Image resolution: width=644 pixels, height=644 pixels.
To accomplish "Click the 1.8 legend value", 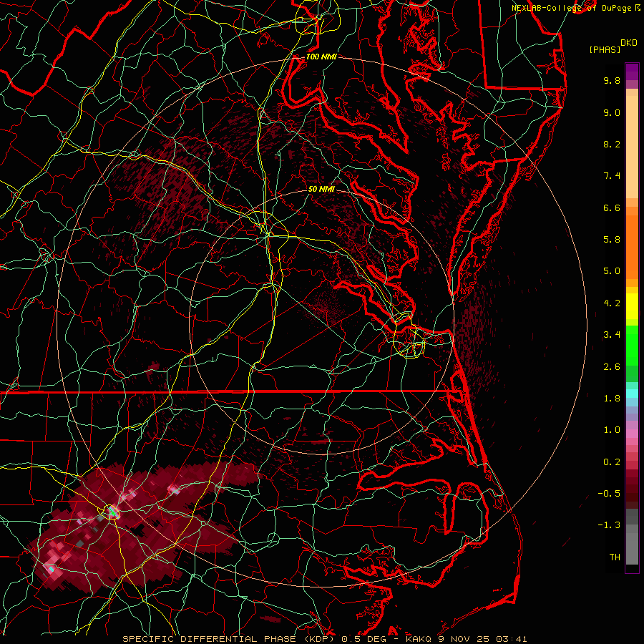I will 612,399.
